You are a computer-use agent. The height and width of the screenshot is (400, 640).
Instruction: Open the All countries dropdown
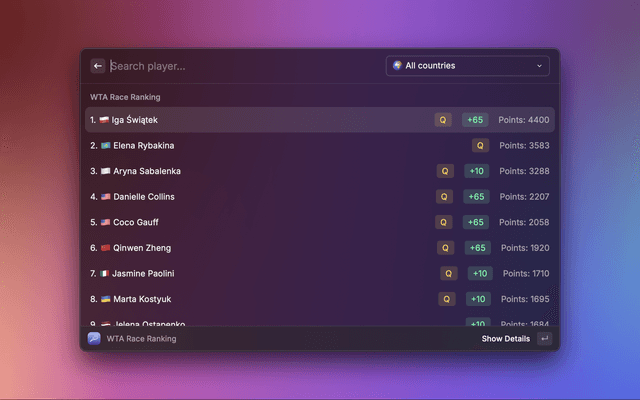point(468,66)
